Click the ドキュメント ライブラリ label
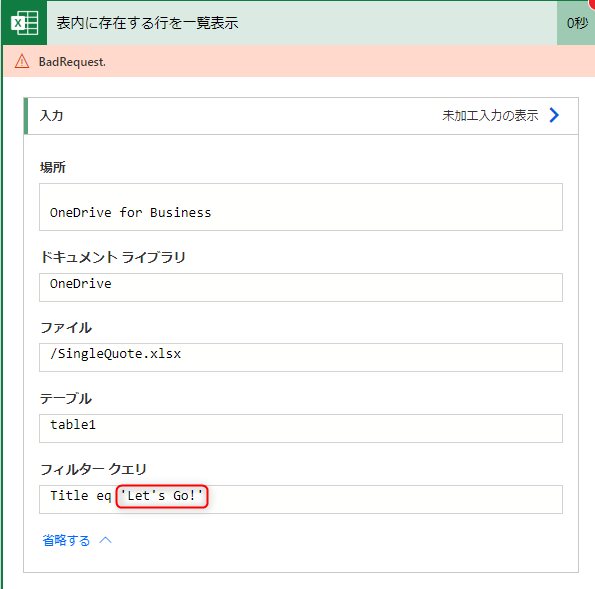Screen dimensions: 595x589 coord(113,257)
